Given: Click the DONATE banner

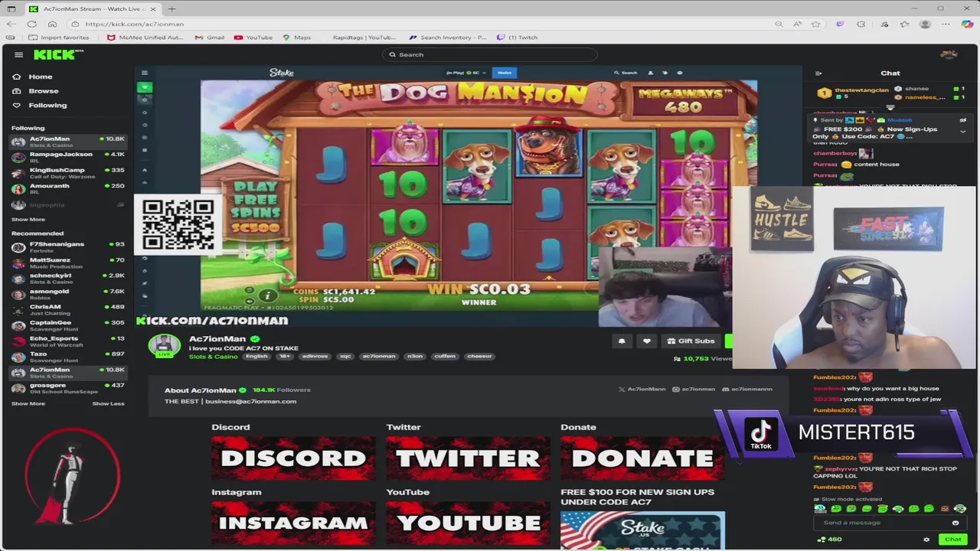Looking at the screenshot, I should point(642,458).
